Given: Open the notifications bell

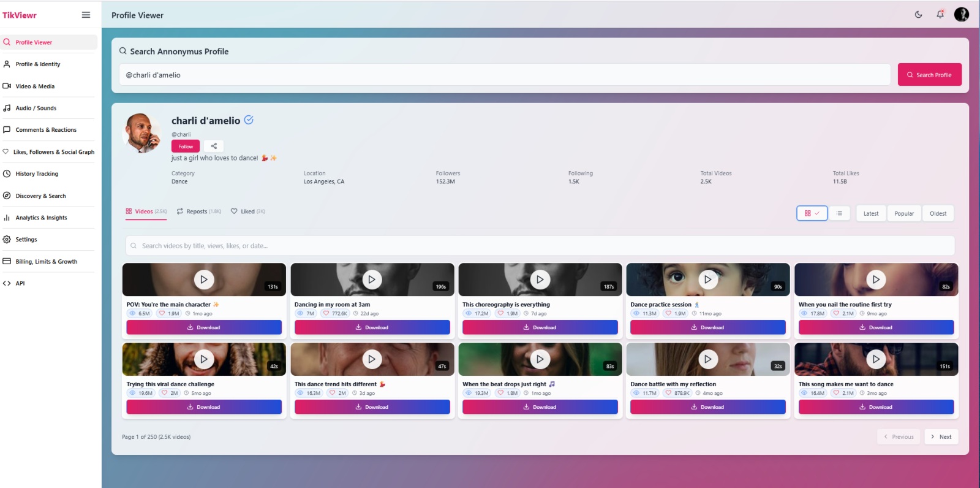Looking at the screenshot, I should point(940,14).
